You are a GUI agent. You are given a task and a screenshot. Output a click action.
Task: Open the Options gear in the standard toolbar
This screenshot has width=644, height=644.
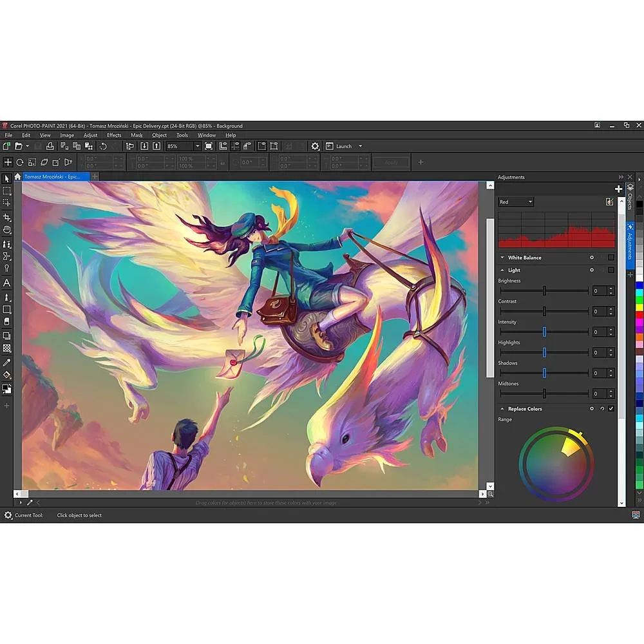tap(315, 146)
